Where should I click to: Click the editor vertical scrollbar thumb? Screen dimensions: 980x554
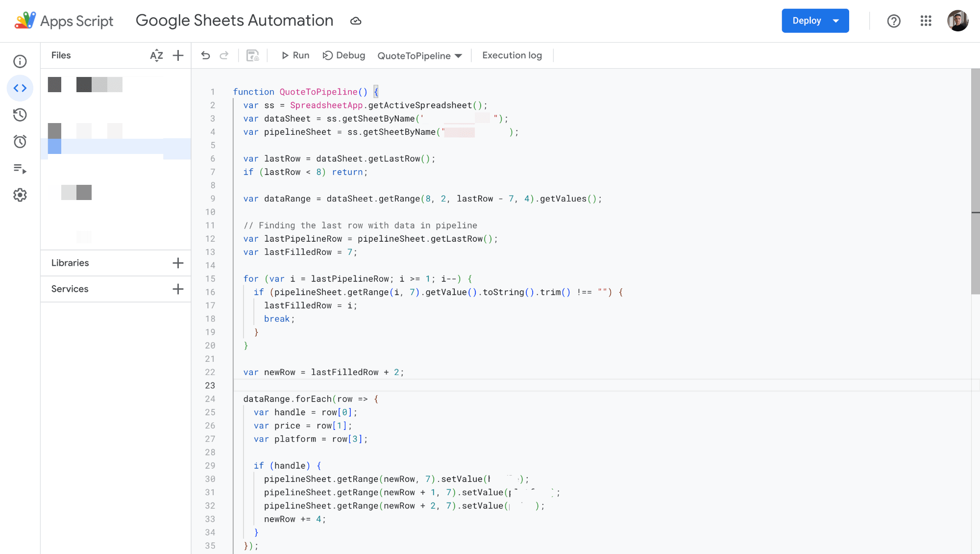click(x=976, y=181)
